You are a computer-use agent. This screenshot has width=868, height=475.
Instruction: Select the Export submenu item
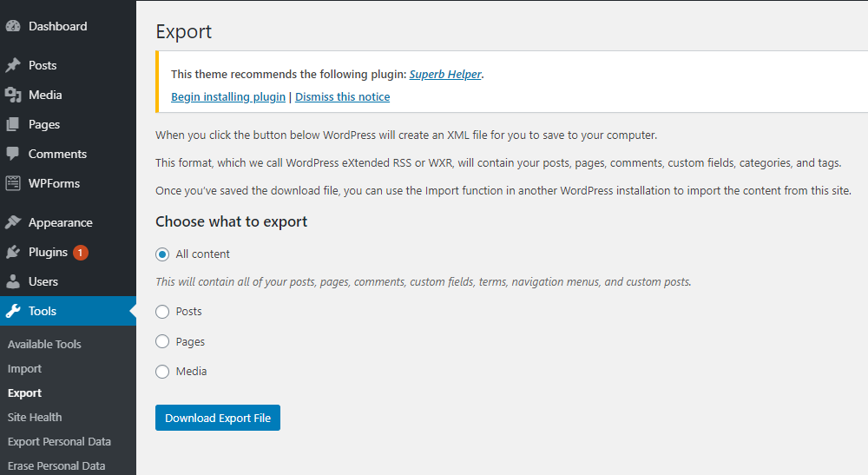coord(24,393)
